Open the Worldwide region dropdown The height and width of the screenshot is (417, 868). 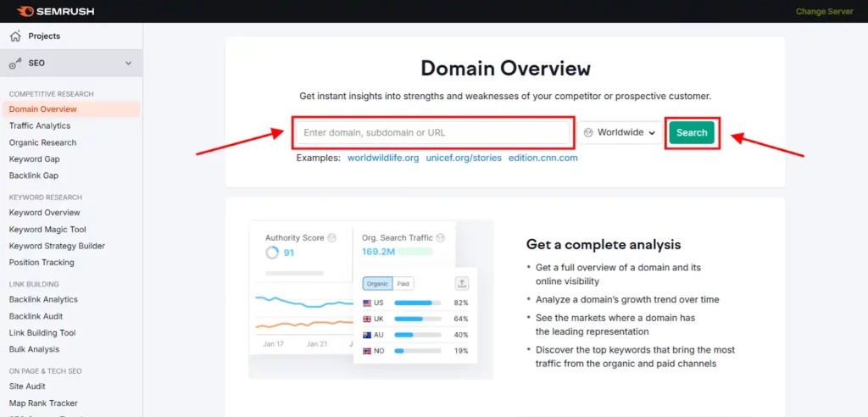pos(621,132)
